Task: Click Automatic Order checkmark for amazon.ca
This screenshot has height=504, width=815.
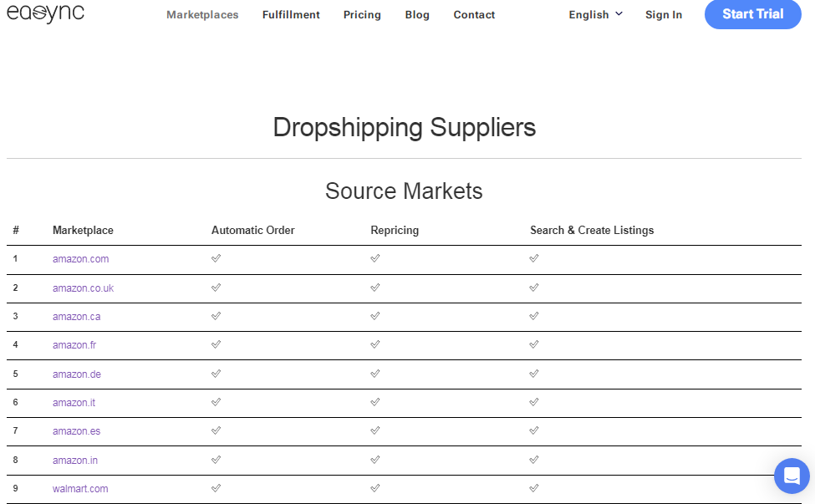Action: coord(216,316)
